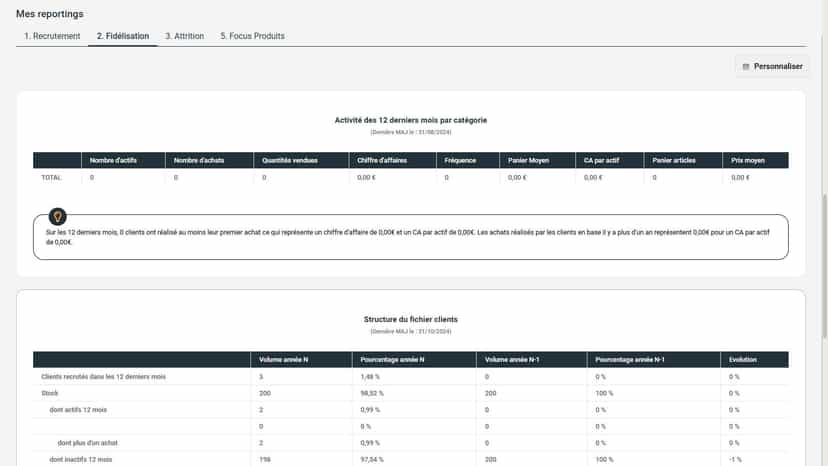Image resolution: width=828 pixels, height=466 pixels.
Task: Click the page vertical scrollbar
Action: point(824,266)
